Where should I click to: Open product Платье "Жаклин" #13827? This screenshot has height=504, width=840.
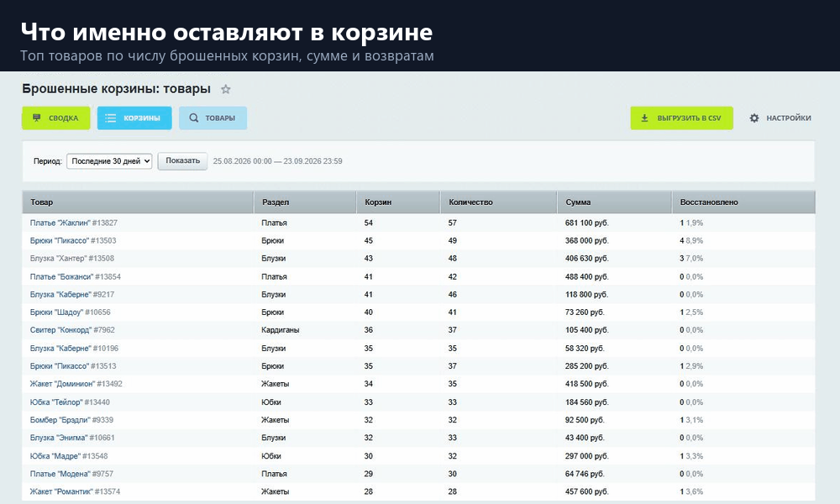[x=73, y=223]
